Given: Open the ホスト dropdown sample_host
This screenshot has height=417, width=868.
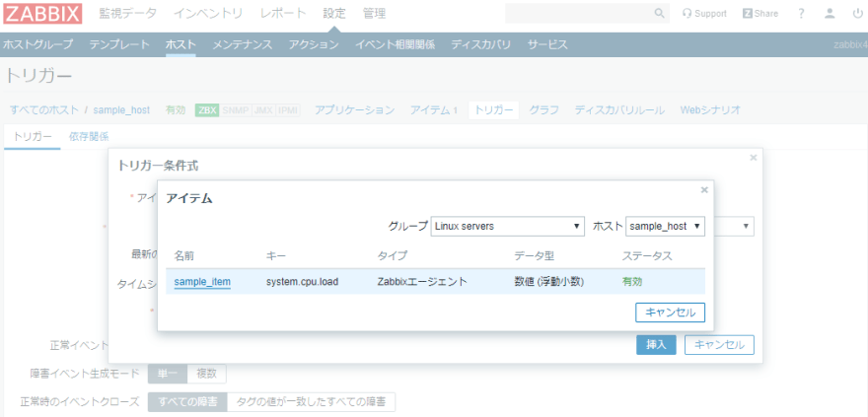Looking at the screenshot, I should [665, 226].
